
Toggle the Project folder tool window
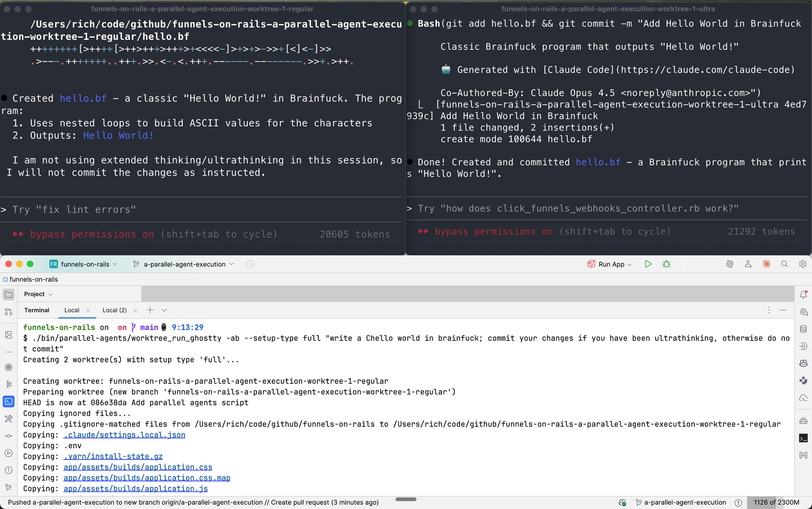9,294
